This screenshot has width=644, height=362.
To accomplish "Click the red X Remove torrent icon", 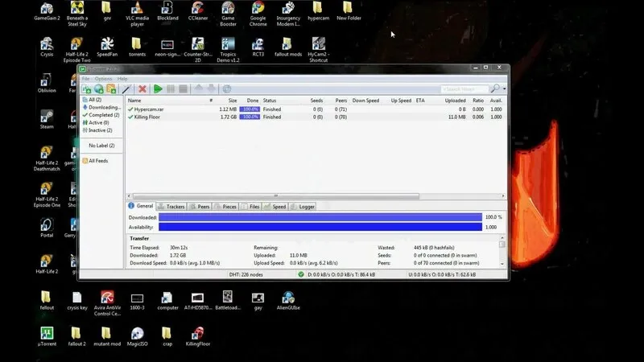I will click(142, 88).
